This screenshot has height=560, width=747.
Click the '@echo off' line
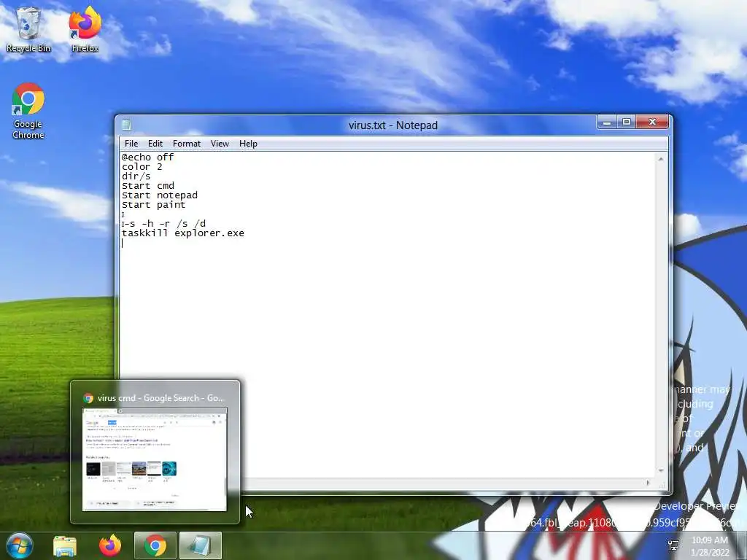coord(147,157)
